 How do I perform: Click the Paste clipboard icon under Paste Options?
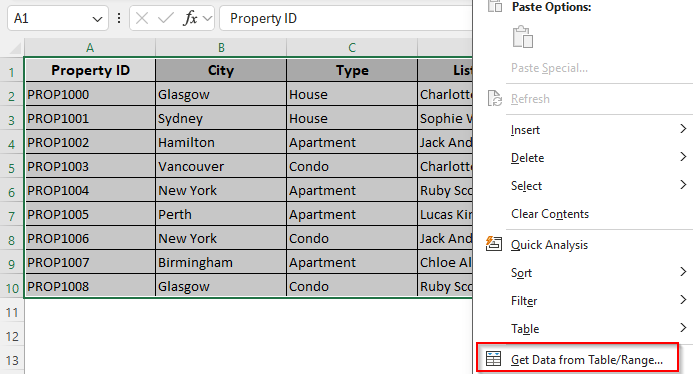[523, 36]
